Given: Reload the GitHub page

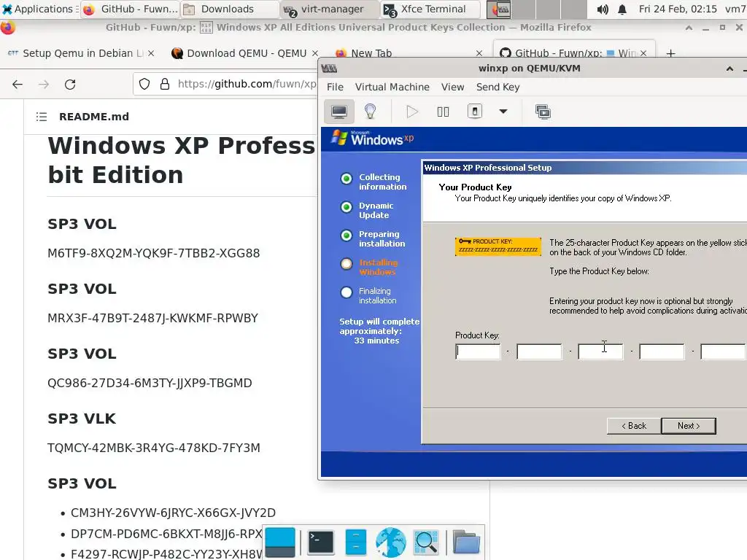Looking at the screenshot, I should [70, 85].
